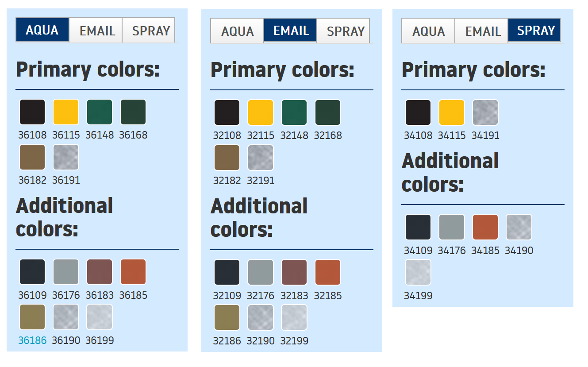This screenshot has height=367, width=588.
Task: Select yellow swatch 34115
Action: 452,113
